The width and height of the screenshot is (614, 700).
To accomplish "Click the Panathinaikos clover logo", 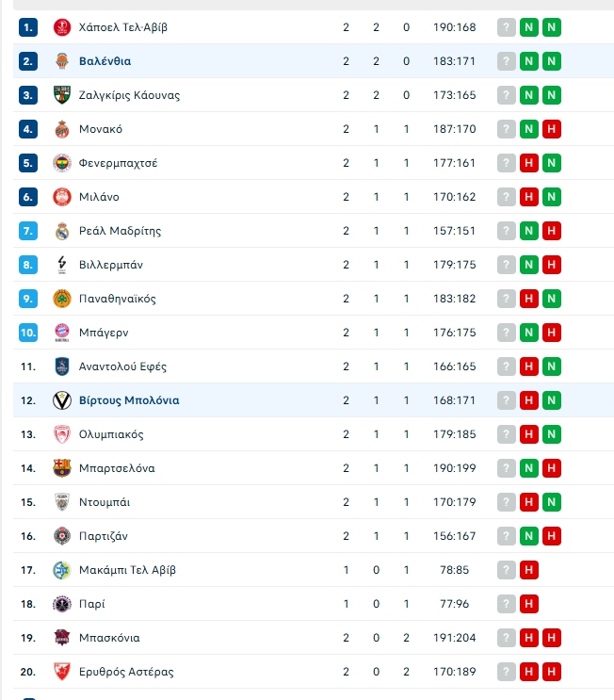I will click(62, 299).
